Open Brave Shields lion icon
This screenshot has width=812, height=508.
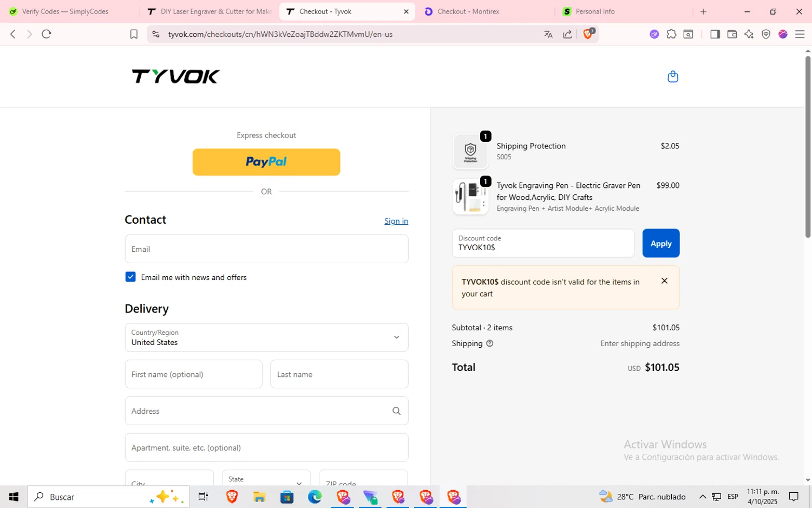click(x=588, y=34)
